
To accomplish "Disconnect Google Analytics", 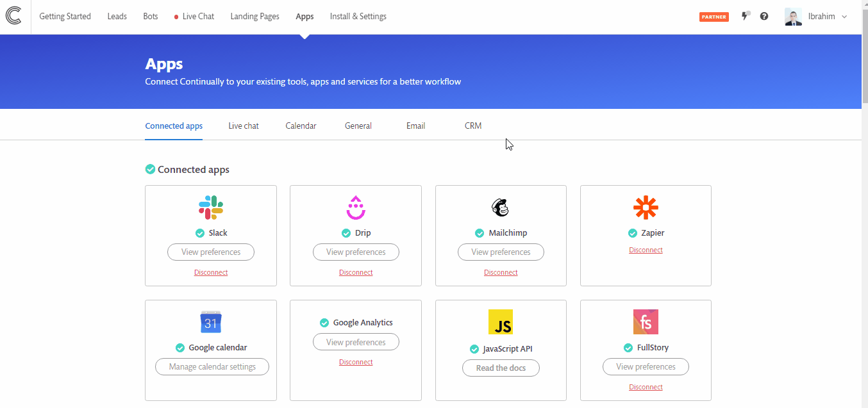I will 356,363.
